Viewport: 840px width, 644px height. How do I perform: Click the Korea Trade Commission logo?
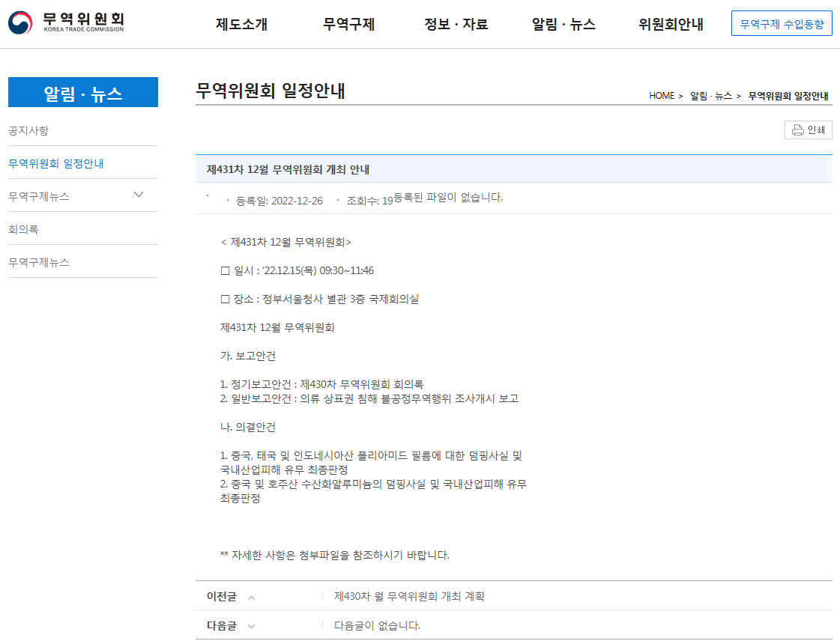coord(66,22)
